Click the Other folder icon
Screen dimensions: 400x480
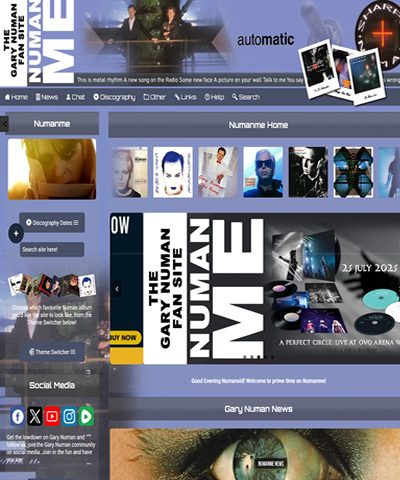(146, 97)
